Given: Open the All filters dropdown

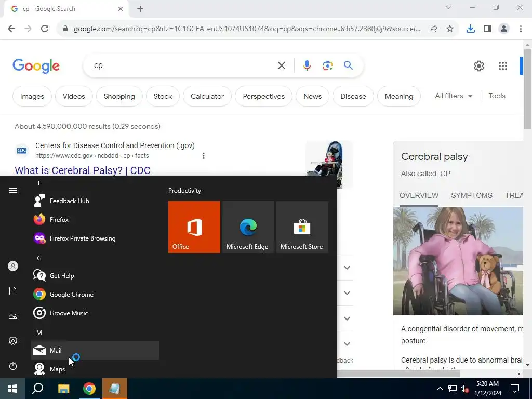Looking at the screenshot, I should (x=454, y=96).
